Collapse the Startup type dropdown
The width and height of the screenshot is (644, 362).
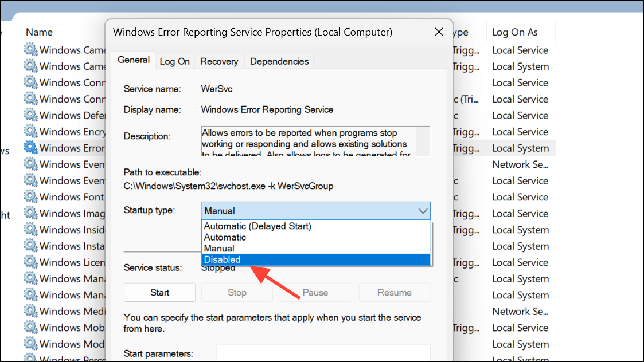point(423,210)
